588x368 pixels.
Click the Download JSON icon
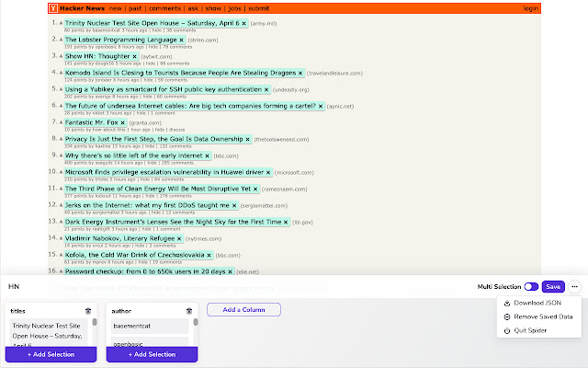(507, 303)
